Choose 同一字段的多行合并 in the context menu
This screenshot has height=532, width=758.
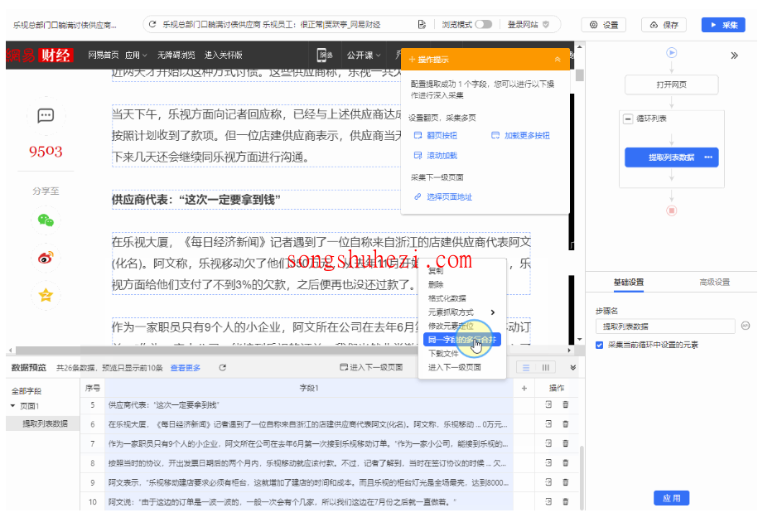(462, 340)
